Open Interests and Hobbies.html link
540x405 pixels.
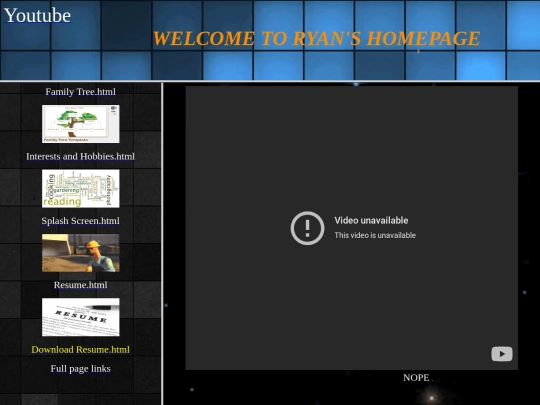point(81,156)
